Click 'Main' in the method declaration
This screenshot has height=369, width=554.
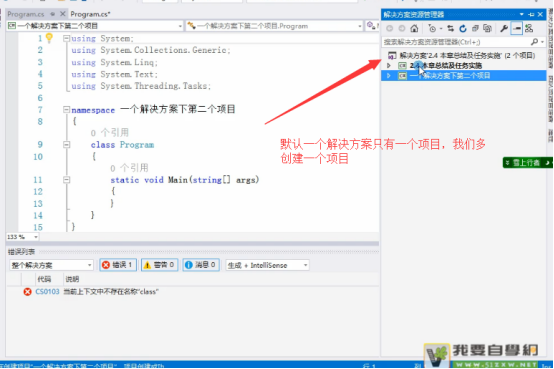click(178, 180)
